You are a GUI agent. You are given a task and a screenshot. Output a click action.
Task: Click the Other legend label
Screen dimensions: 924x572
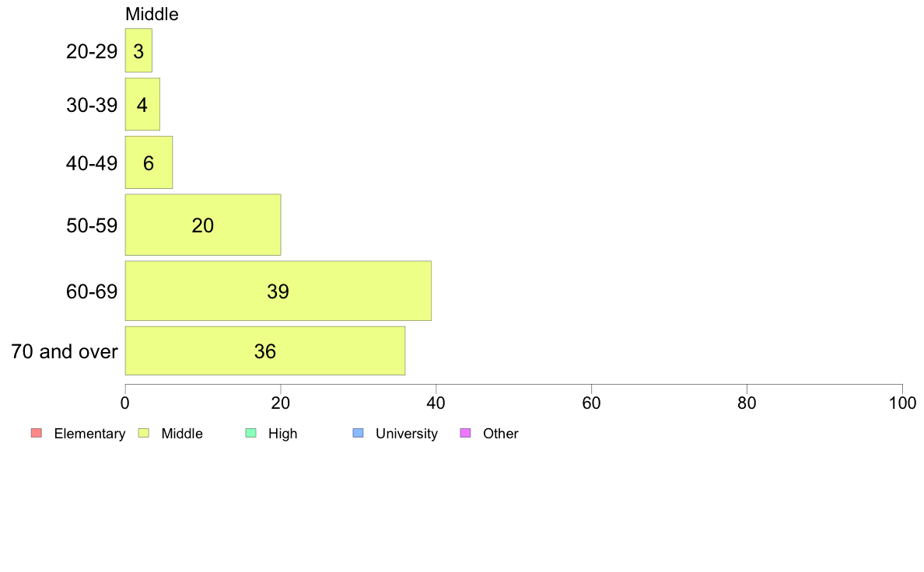(500, 434)
